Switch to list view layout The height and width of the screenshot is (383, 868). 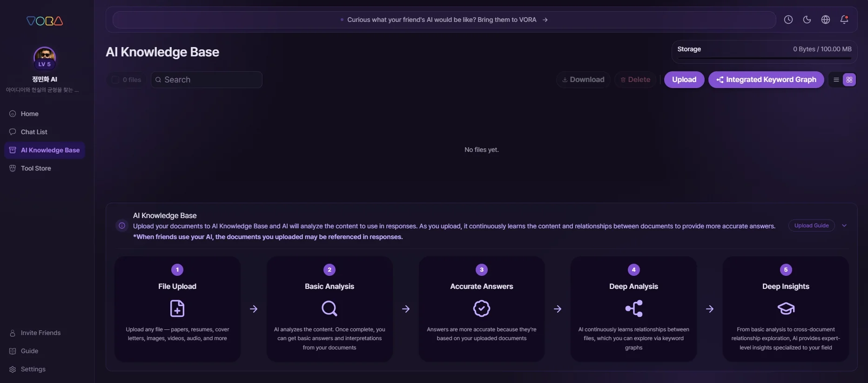click(836, 80)
